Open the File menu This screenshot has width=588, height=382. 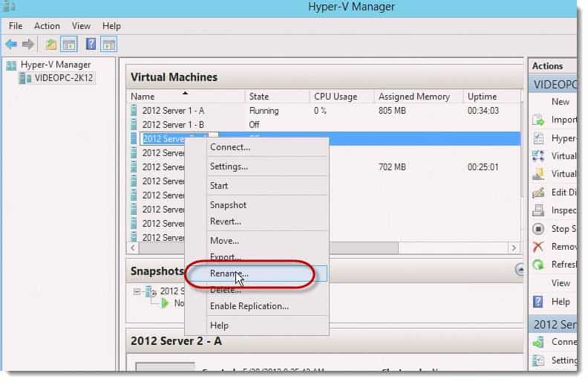pyautogui.click(x=16, y=26)
